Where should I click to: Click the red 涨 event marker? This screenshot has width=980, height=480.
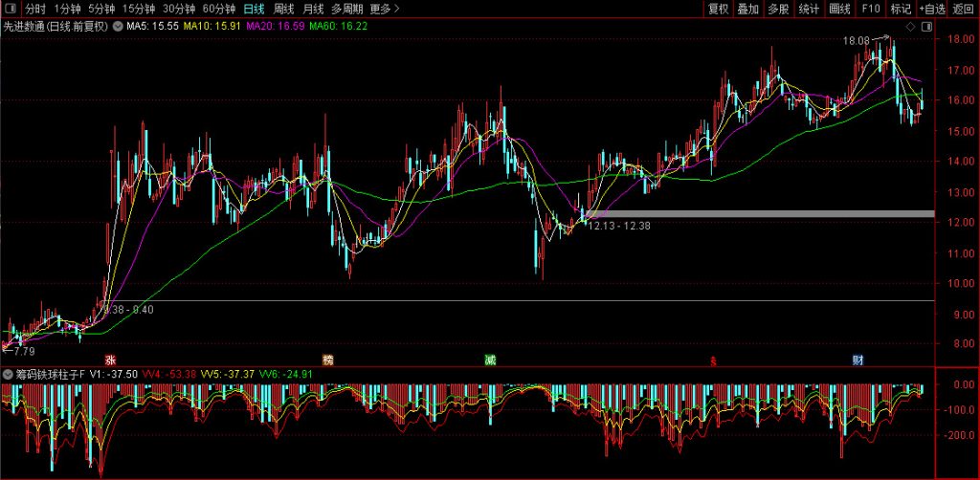(x=111, y=360)
